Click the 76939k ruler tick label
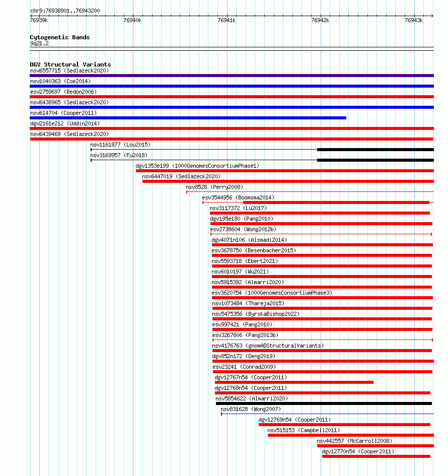The image size is (448, 476). [39, 21]
